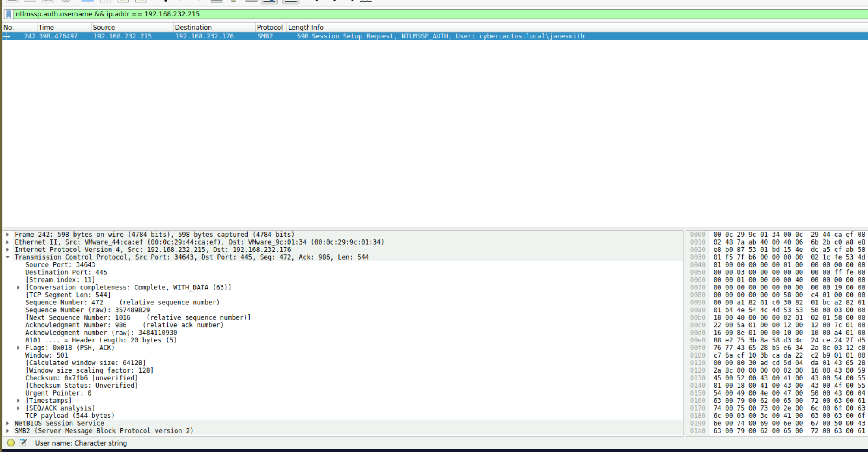Expand Internet Protocol Version 4 details
Image resolution: width=868 pixels, height=452 pixels.
click(x=8, y=250)
